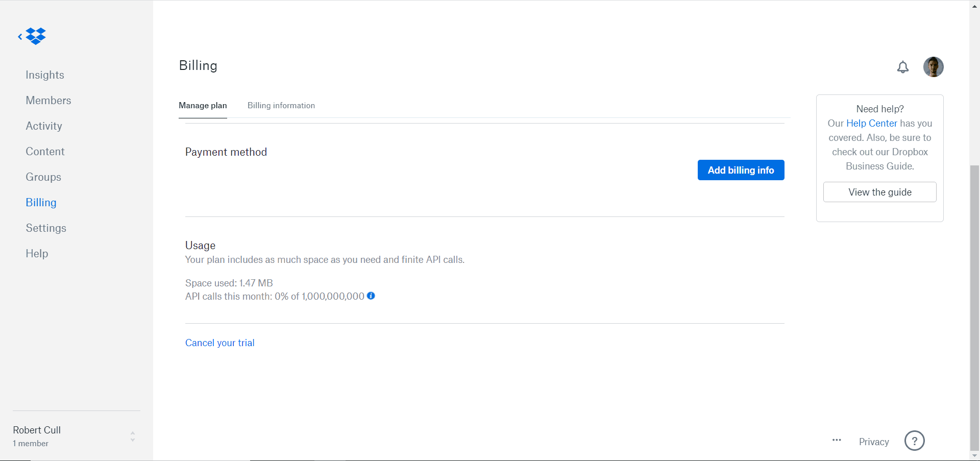980x461 pixels.
Task: Open the user profile avatar
Action: pos(933,67)
